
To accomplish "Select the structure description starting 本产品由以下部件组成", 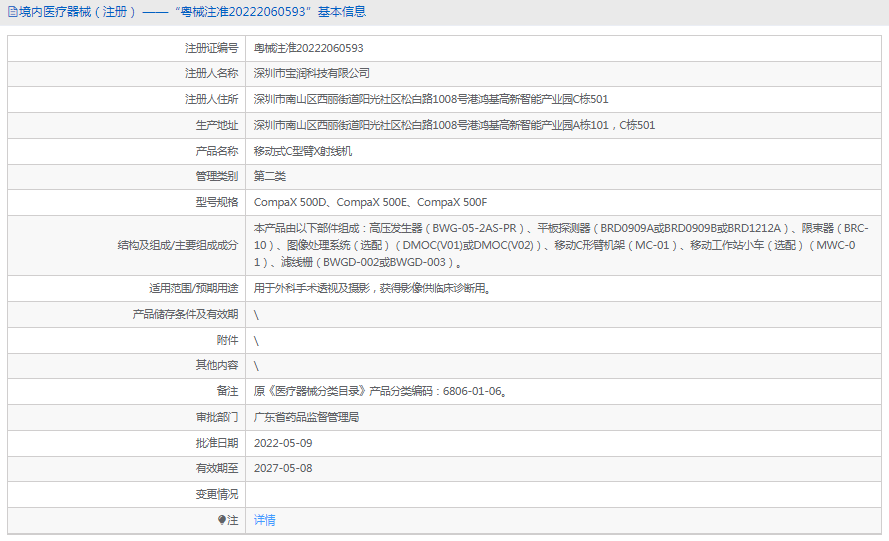I will pyautogui.click(x=561, y=246).
